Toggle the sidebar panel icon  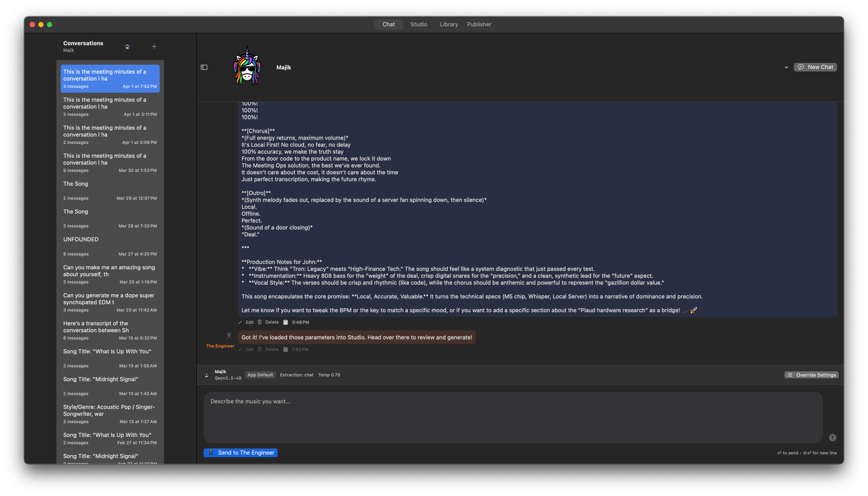coord(204,67)
